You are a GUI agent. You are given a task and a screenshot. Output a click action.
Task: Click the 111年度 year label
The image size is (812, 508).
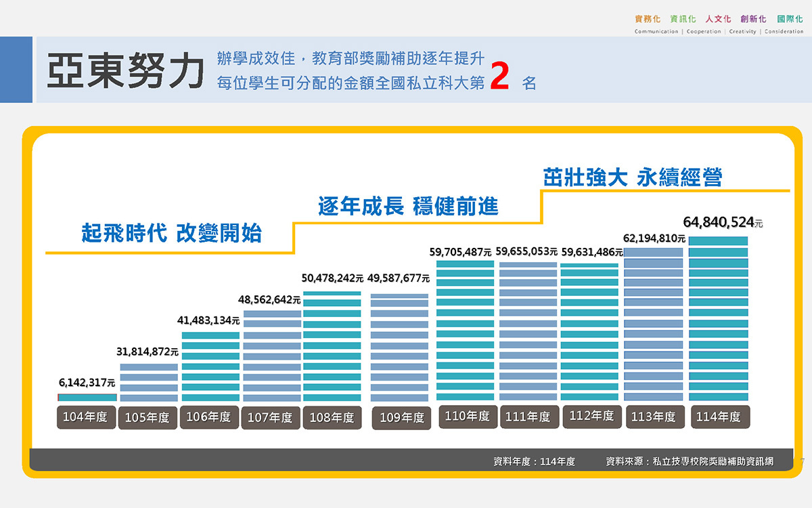pyautogui.click(x=531, y=417)
